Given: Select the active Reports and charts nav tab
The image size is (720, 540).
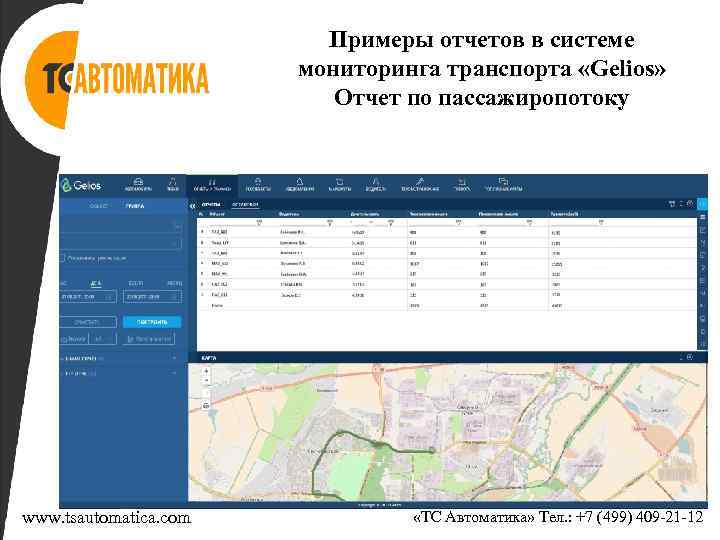Looking at the screenshot, I should click(x=212, y=185).
